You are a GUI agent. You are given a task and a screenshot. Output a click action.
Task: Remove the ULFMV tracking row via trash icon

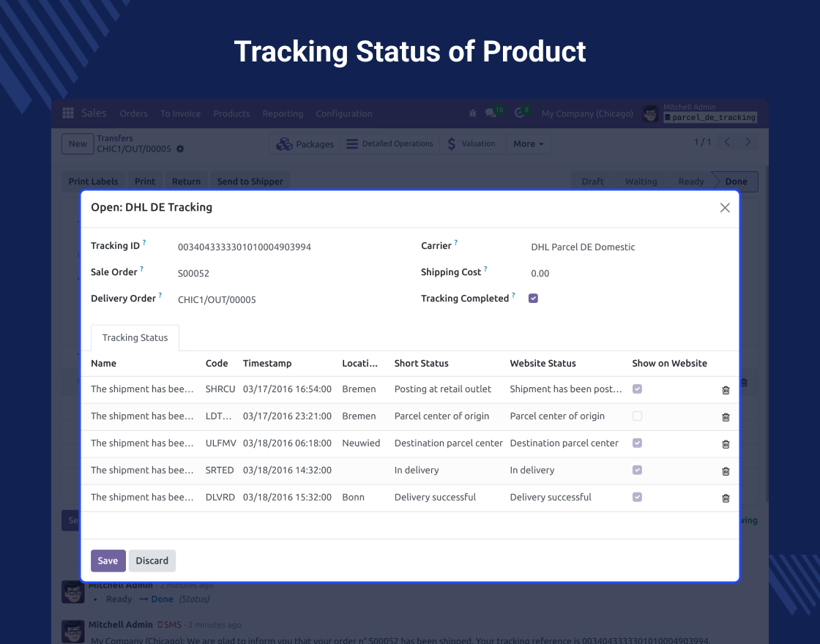click(x=726, y=444)
